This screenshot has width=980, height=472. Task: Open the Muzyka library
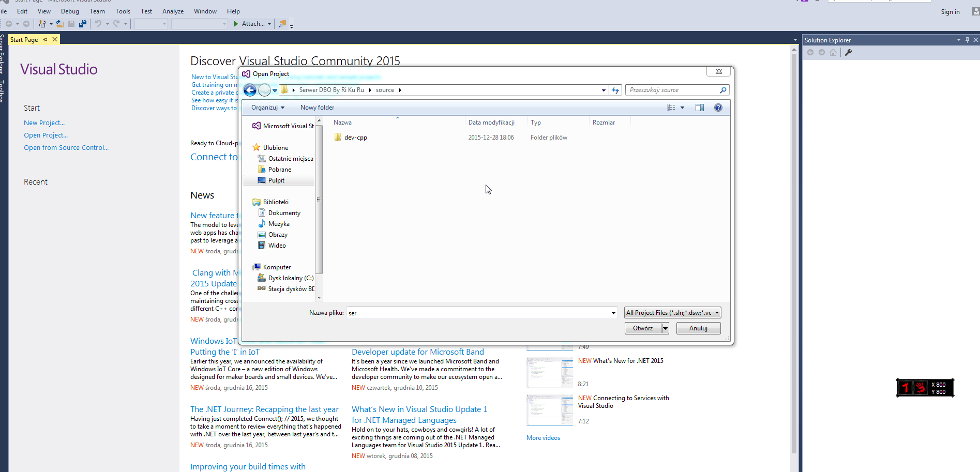click(274, 224)
